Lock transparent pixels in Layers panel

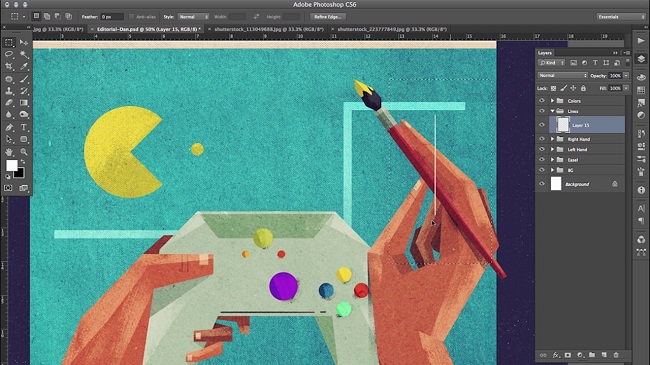click(x=553, y=88)
